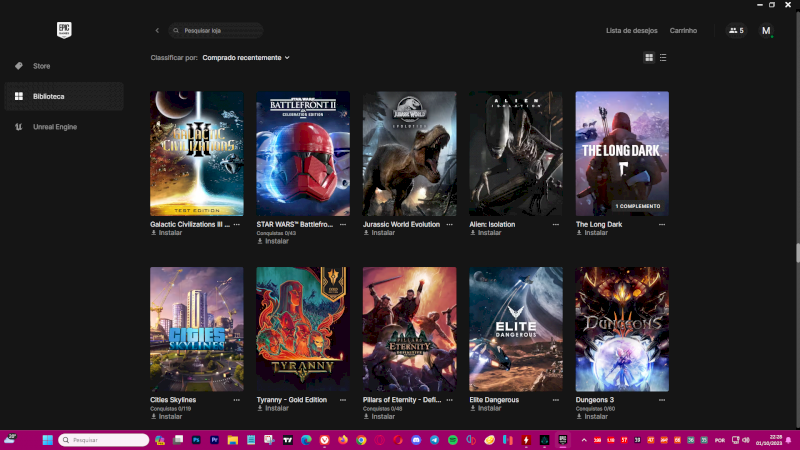Click the Pesquisar loja search field
This screenshot has width=800, height=450.
220,31
